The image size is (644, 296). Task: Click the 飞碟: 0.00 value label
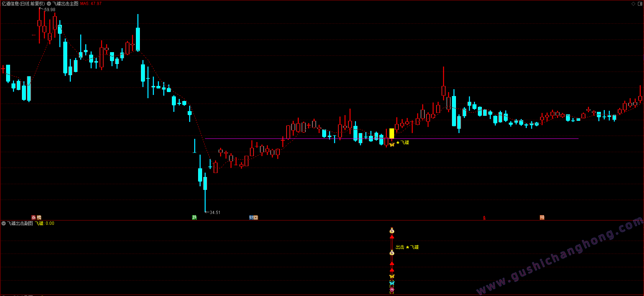(45, 223)
